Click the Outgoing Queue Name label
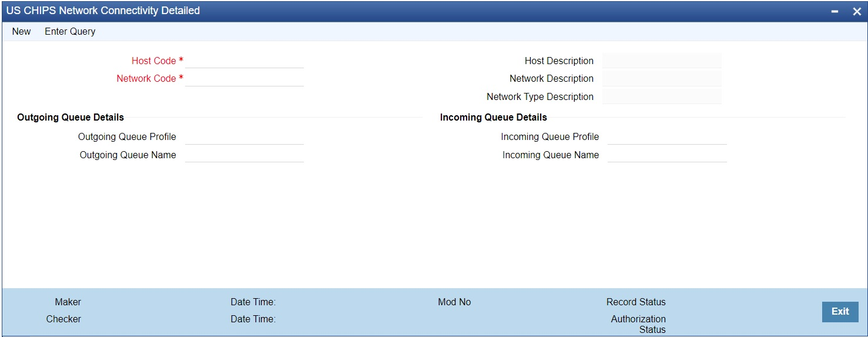The width and height of the screenshot is (868, 337). [128, 155]
